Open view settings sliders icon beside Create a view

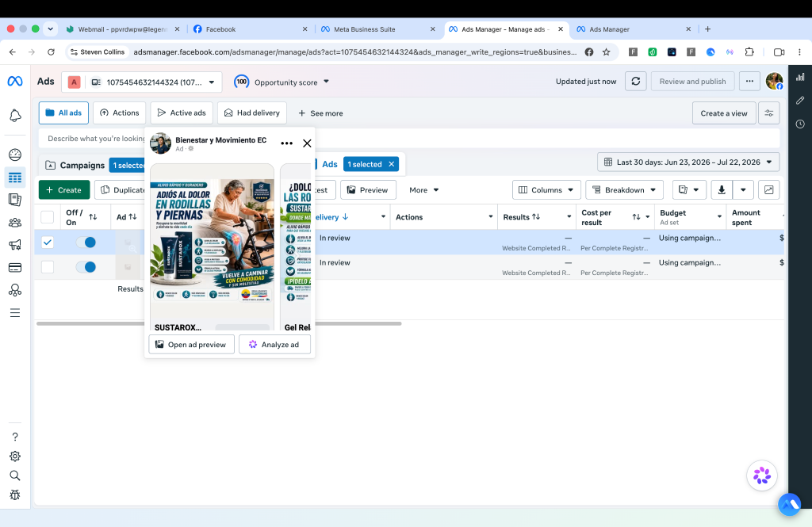(769, 113)
